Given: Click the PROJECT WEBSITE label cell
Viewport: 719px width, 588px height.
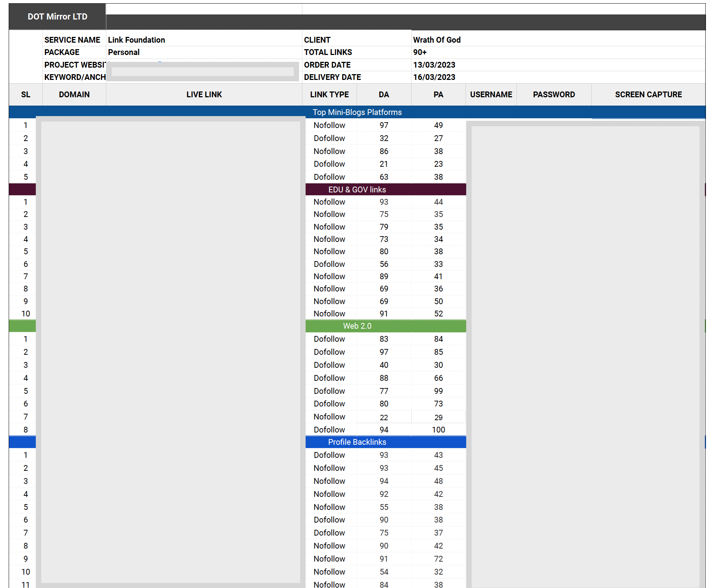Looking at the screenshot, I should tap(74, 65).
